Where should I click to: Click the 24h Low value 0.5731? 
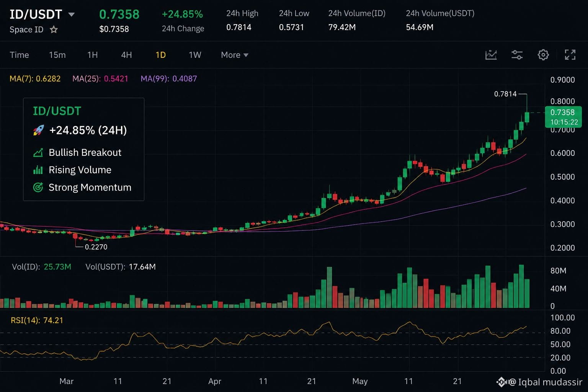(x=291, y=27)
